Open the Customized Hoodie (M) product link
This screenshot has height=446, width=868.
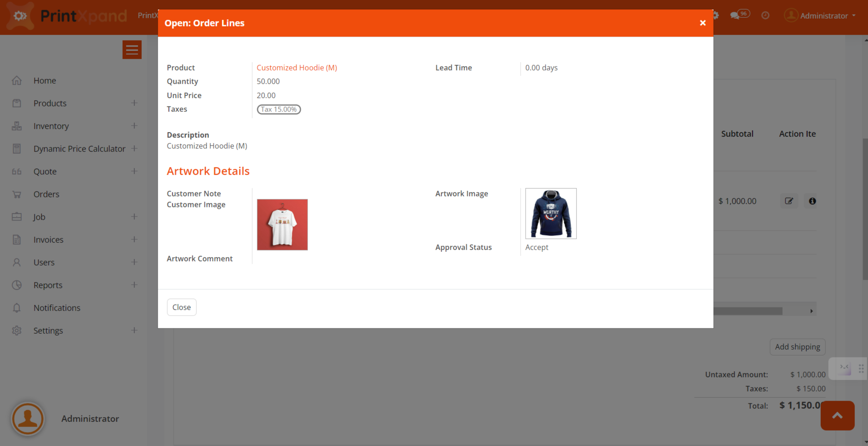tap(297, 68)
